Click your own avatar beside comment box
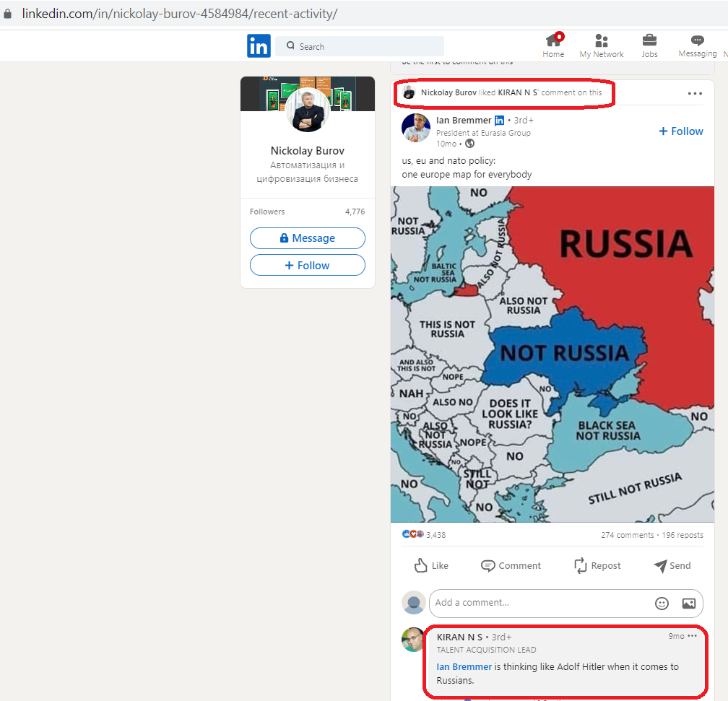The image size is (728, 701). 413,603
